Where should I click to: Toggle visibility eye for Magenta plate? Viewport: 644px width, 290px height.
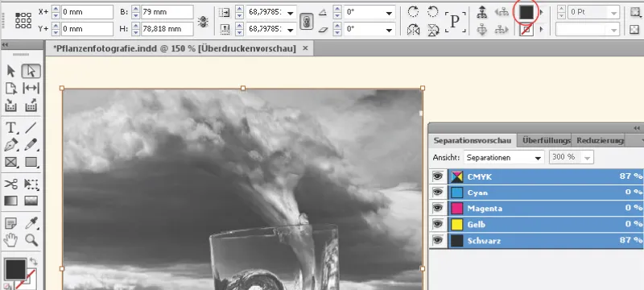tap(438, 209)
